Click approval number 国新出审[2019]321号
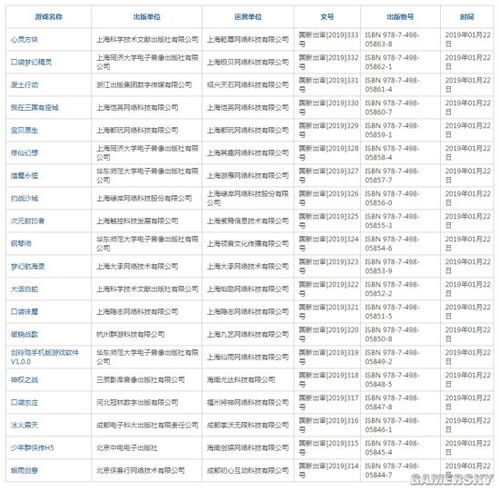Viewport: 499px width, 490px height. (x=329, y=312)
